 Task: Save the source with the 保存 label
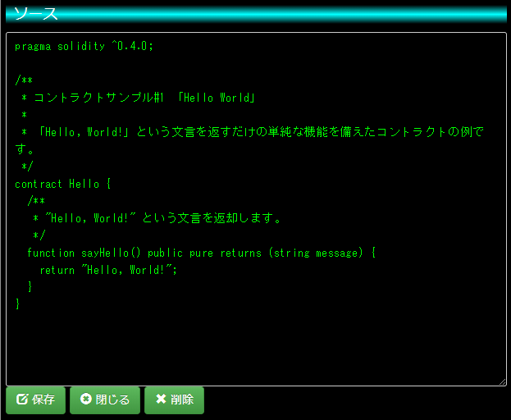43,399
